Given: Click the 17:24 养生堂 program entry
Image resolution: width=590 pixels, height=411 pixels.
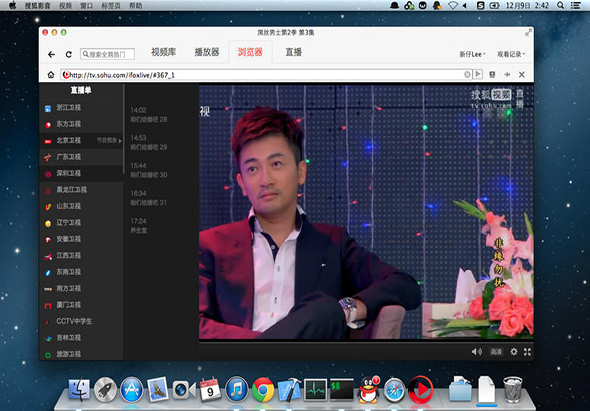Looking at the screenshot, I should pos(138,226).
